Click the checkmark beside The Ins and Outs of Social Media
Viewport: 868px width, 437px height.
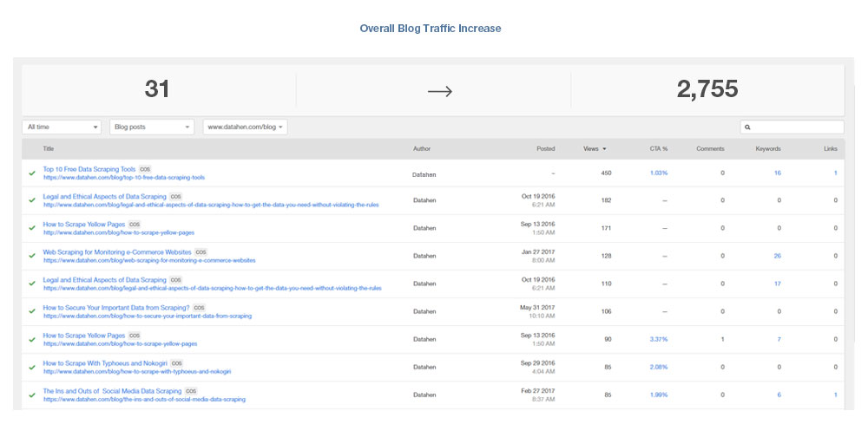tap(32, 395)
